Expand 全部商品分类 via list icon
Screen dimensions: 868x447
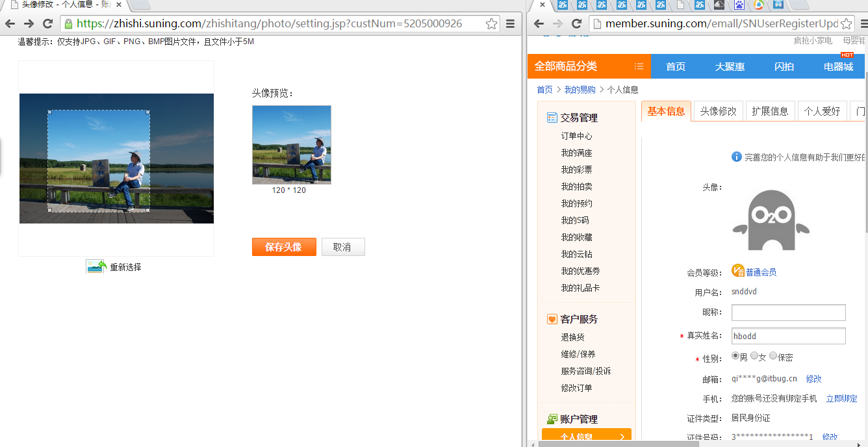click(639, 66)
